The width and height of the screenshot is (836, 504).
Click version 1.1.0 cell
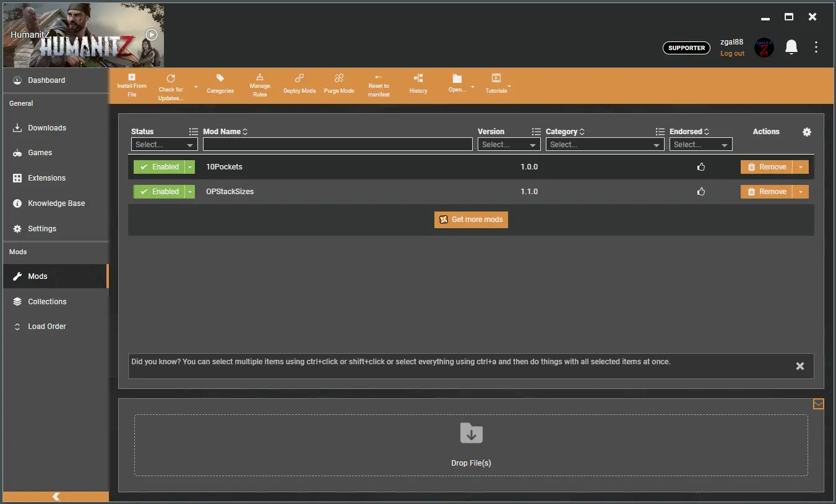(529, 192)
